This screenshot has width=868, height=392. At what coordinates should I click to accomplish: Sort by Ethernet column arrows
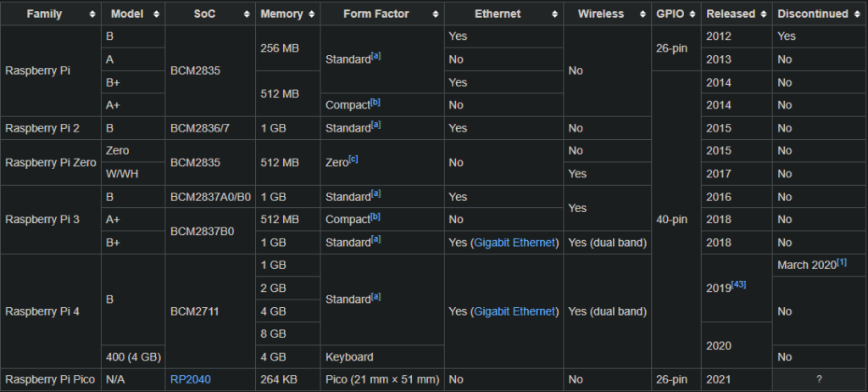point(555,14)
